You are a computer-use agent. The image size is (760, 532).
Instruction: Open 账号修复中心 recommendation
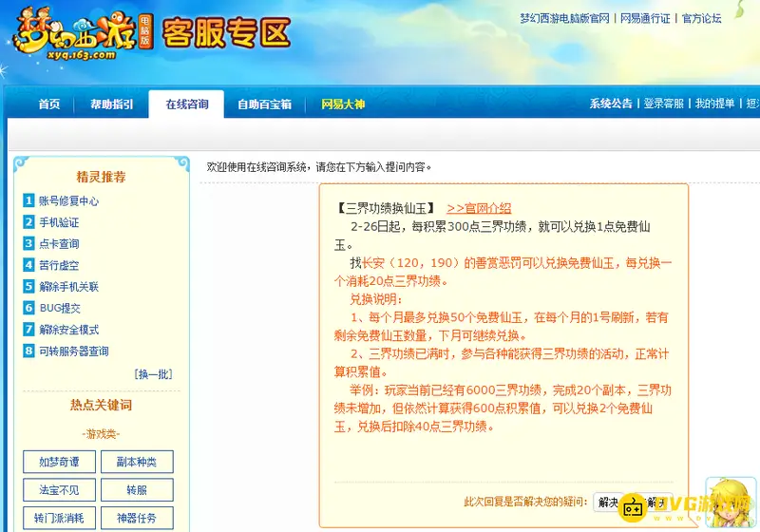[68, 201]
